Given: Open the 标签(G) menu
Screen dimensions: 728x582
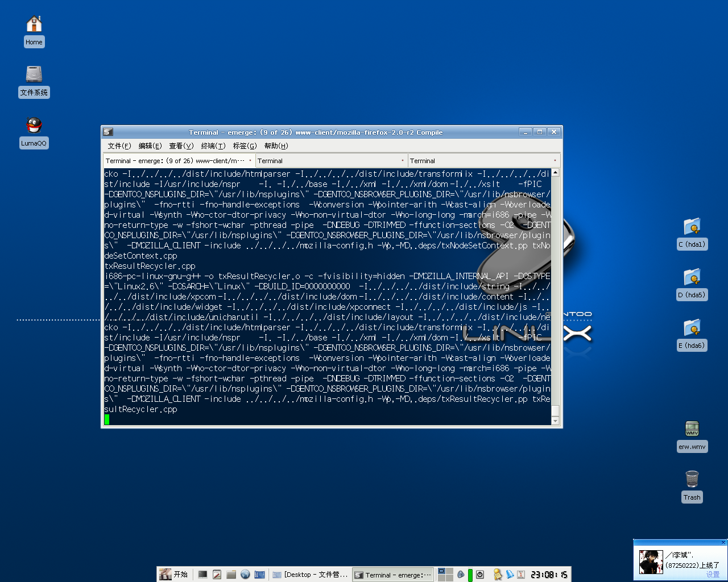Looking at the screenshot, I should pyautogui.click(x=245, y=146).
